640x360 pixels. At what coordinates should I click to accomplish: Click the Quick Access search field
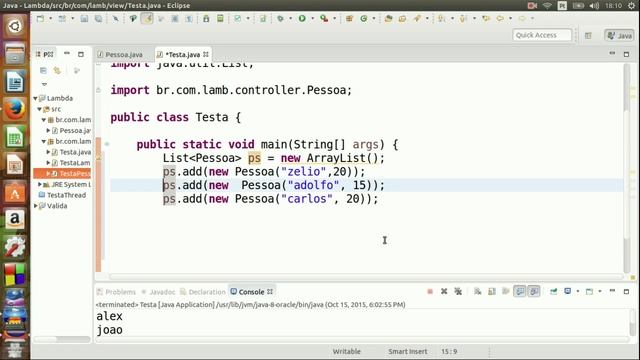[542, 35]
